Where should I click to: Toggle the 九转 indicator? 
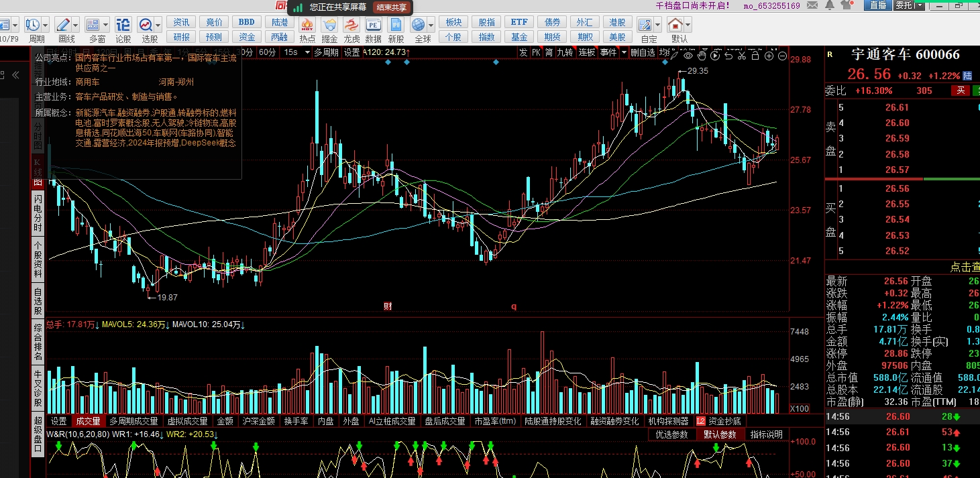pos(564,52)
